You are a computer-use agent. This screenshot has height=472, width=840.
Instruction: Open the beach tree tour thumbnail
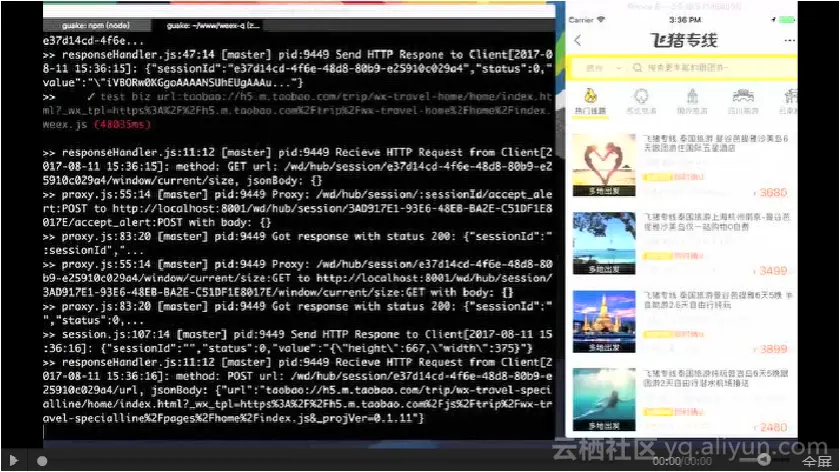(604, 243)
